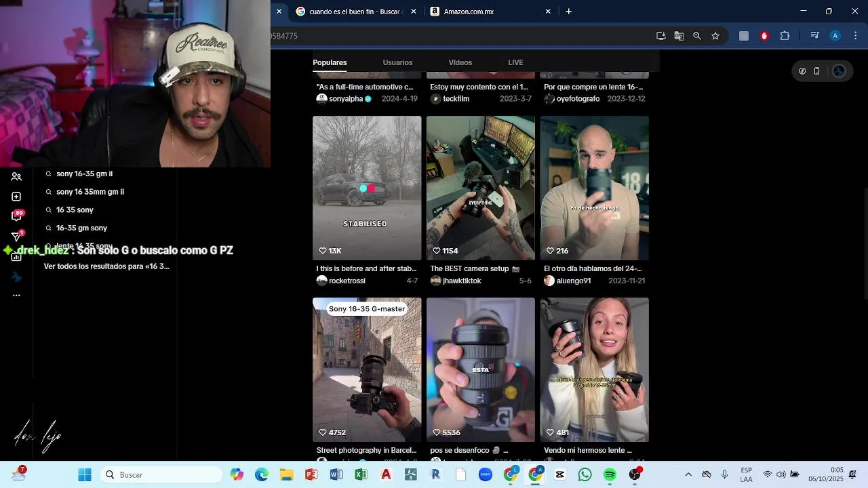Open the Chrome media control icon
Screen dimensions: 868x488
(x=815, y=36)
